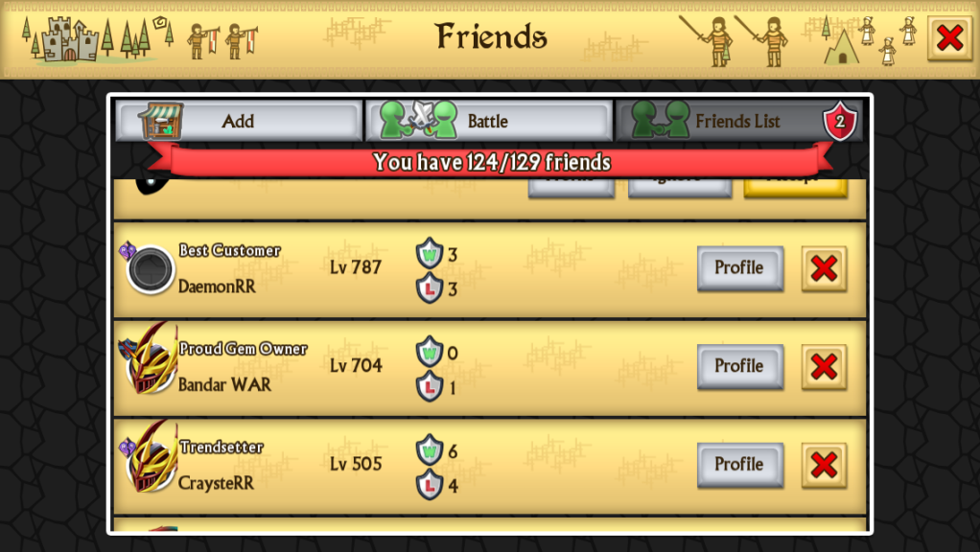
Task: Open the Add friends tab
Action: 239,121
